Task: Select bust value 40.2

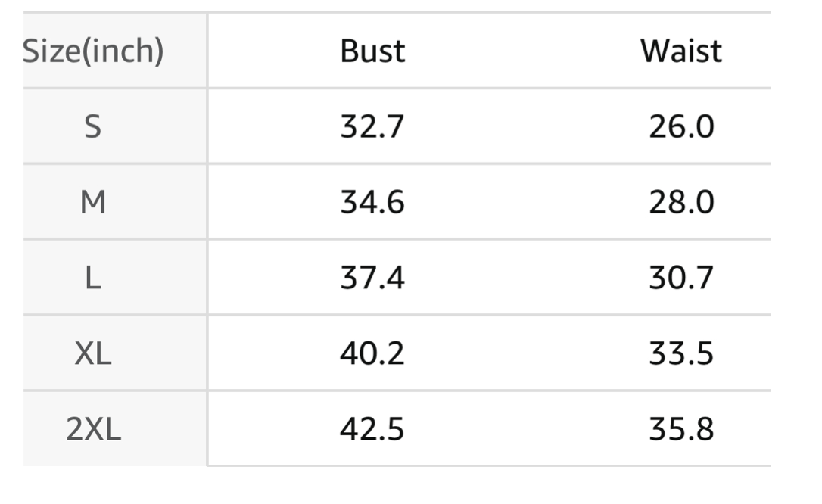Action: click(372, 353)
